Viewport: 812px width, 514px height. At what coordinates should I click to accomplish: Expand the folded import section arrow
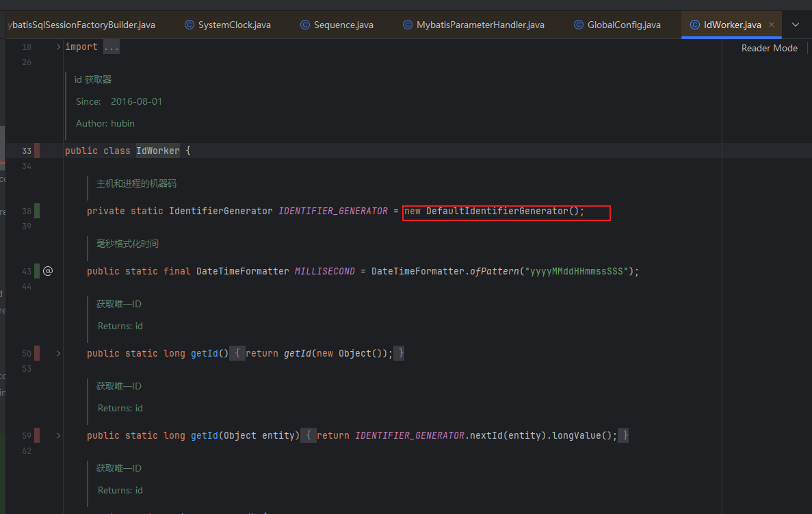point(58,47)
